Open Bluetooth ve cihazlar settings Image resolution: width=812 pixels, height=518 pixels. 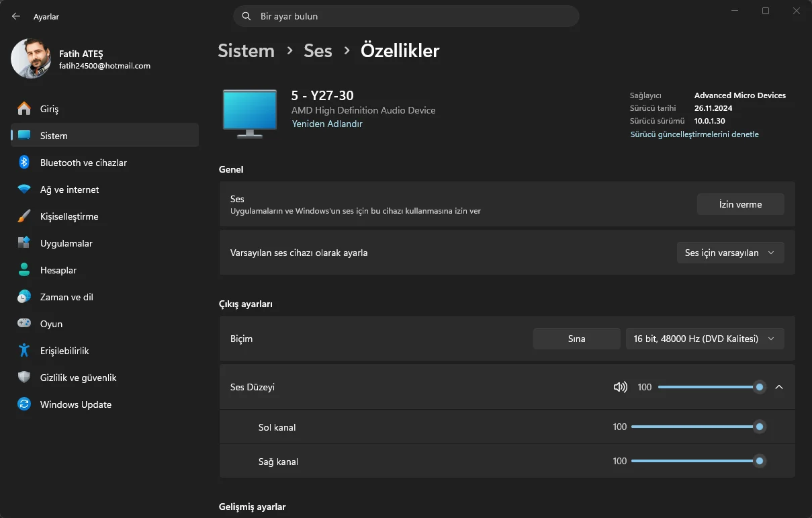(x=105, y=163)
